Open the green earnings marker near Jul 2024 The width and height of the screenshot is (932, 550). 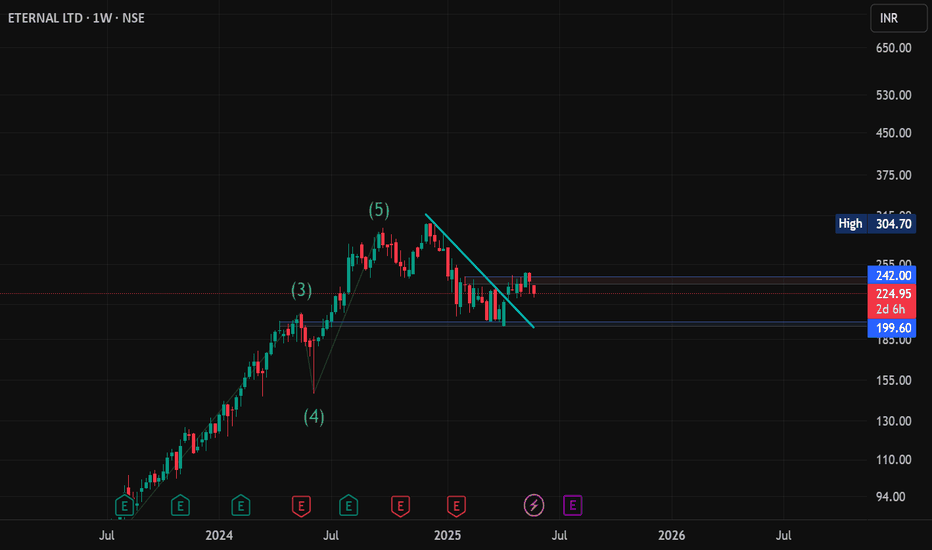coord(348,506)
